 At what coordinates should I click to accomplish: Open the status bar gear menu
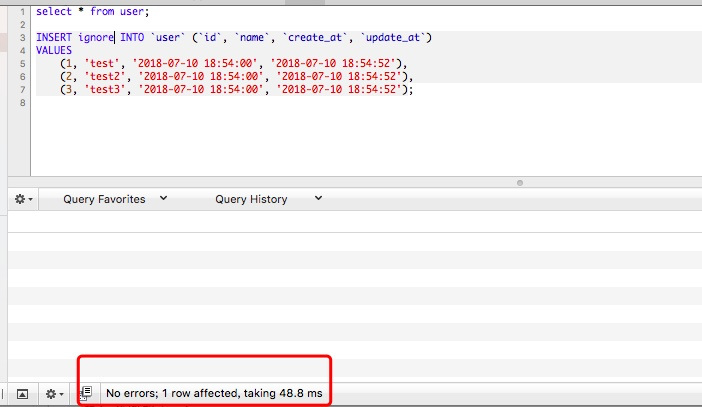[53, 394]
